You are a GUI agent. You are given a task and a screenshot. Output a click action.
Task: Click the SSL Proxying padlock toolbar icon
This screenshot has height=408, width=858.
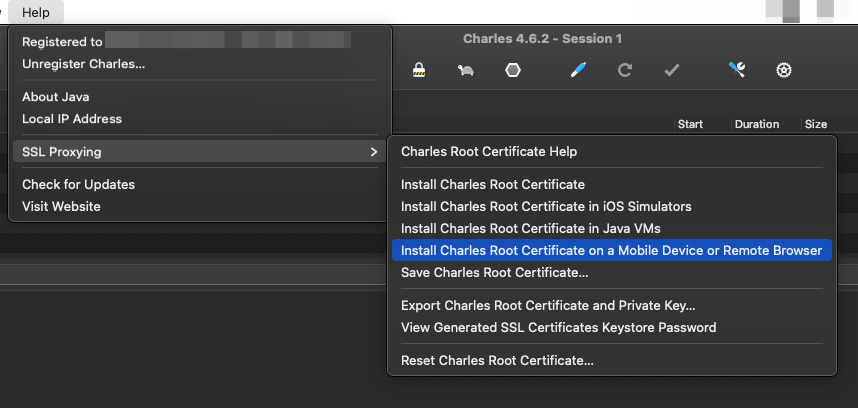(x=419, y=70)
